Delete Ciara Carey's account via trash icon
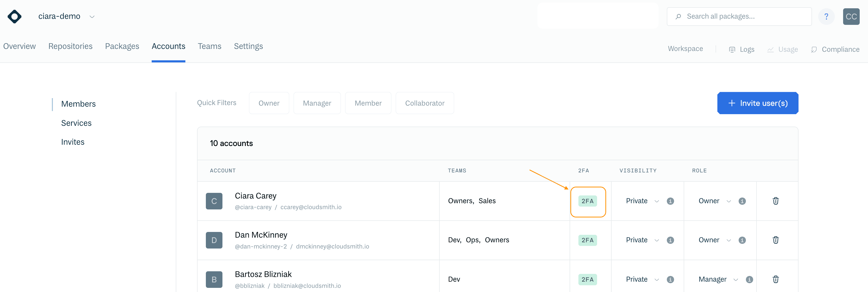 click(x=775, y=201)
